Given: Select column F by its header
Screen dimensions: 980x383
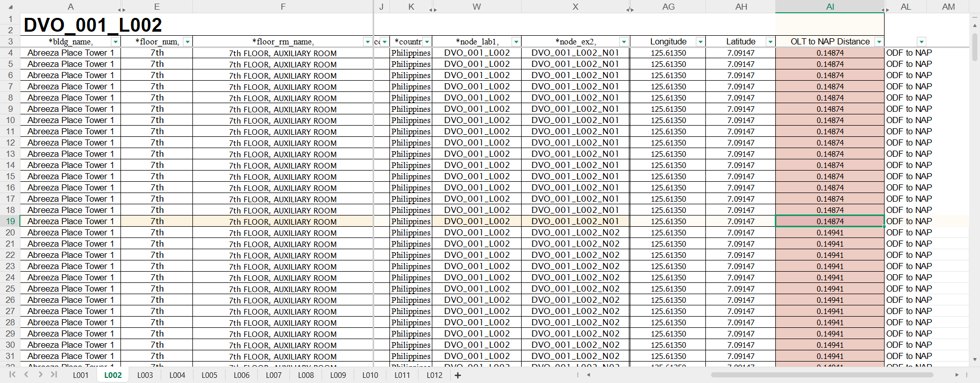Looking at the screenshot, I should 283,7.
